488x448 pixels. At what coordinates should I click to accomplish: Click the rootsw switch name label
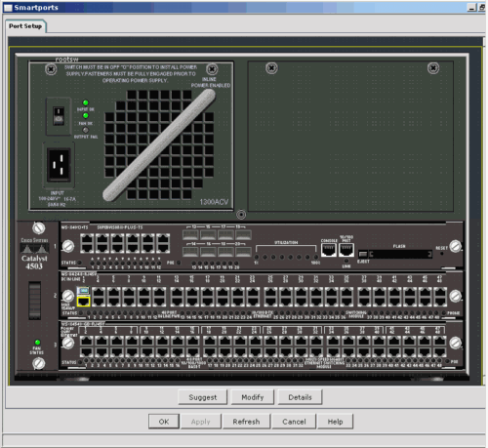[x=66, y=60]
